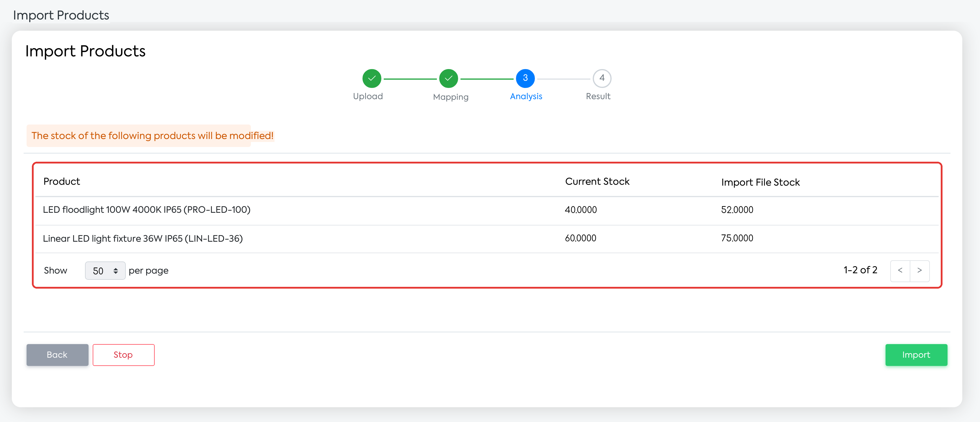Screen dimensions: 980x422
Task: Click the Upload step label
Action: click(x=368, y=96)
